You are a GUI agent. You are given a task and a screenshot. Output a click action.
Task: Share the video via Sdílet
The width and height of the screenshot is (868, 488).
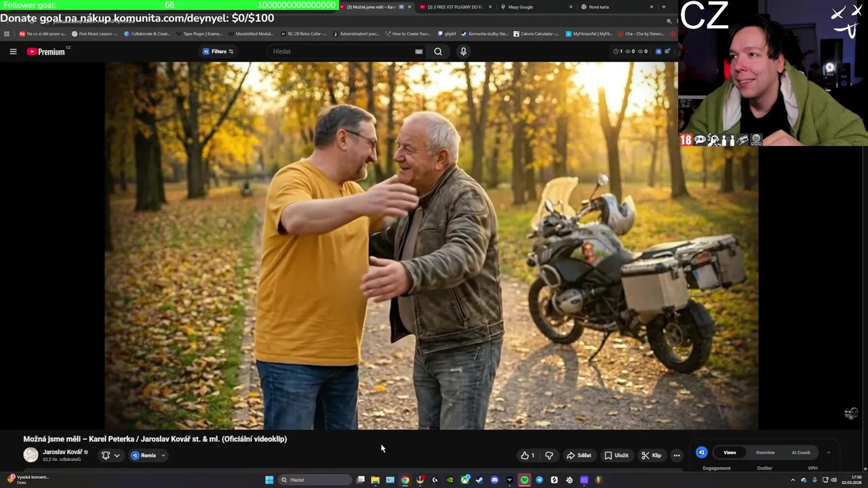(579, 455)
